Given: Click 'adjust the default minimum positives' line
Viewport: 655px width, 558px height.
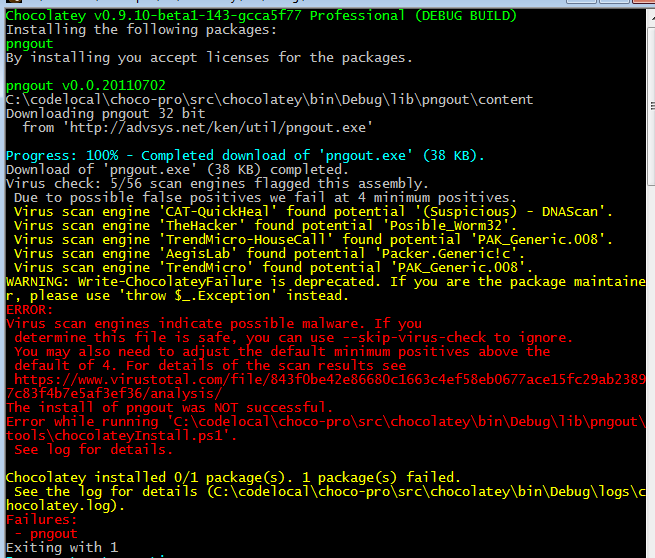Looking at the screenshot, I should [282, 352].
